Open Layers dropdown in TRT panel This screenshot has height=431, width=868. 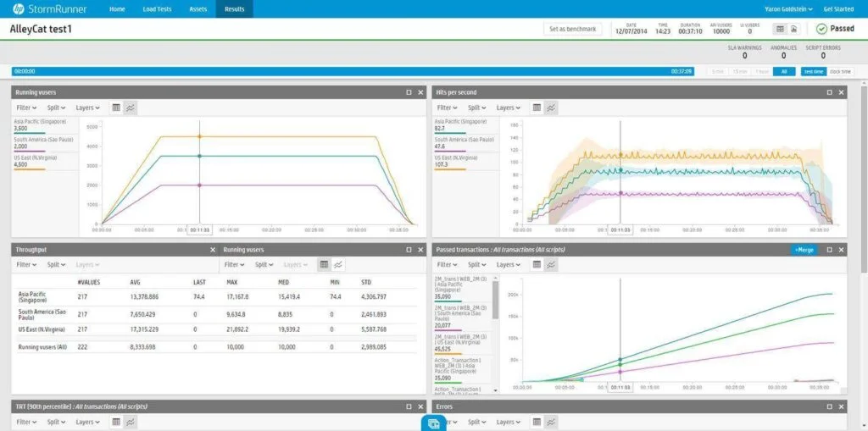(x=88, y=423)
